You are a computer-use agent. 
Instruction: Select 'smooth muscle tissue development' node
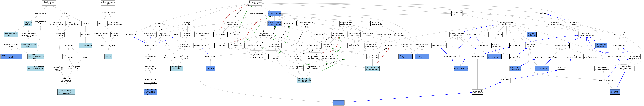coord(495,57)
